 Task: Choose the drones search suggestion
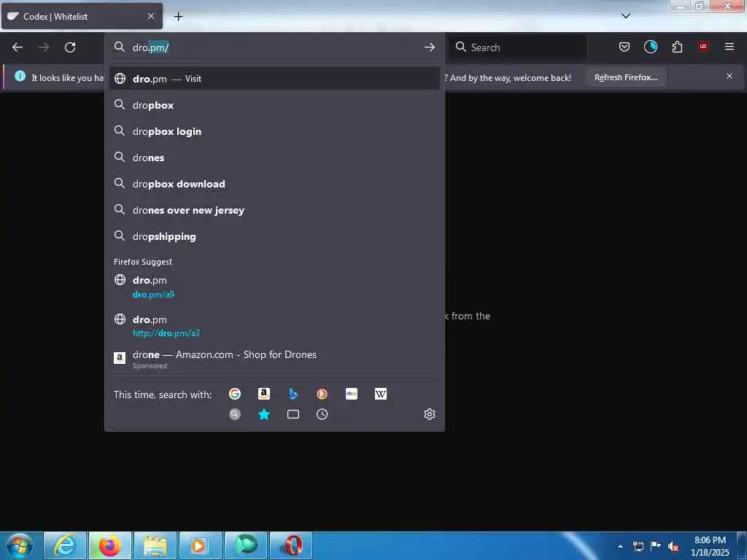click(274, 157)
